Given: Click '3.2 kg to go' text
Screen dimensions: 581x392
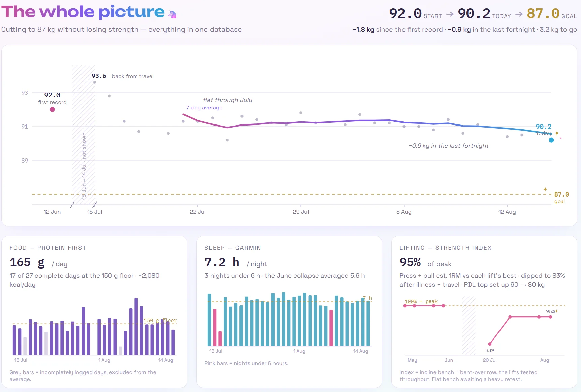Looking at the screenshot, I should coord(558,29).
